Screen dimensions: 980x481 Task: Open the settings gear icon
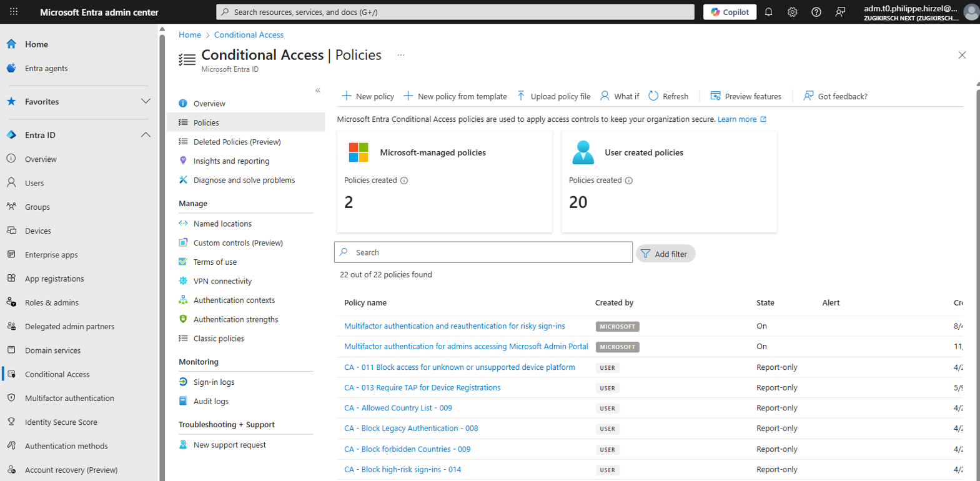click(x=792, y=12)
